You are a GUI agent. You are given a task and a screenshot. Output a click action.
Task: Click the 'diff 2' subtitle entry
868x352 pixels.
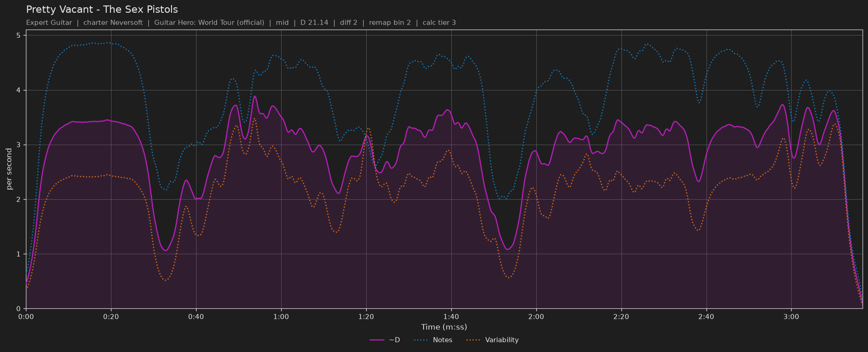pyautogui.click(x=348, y=23)
